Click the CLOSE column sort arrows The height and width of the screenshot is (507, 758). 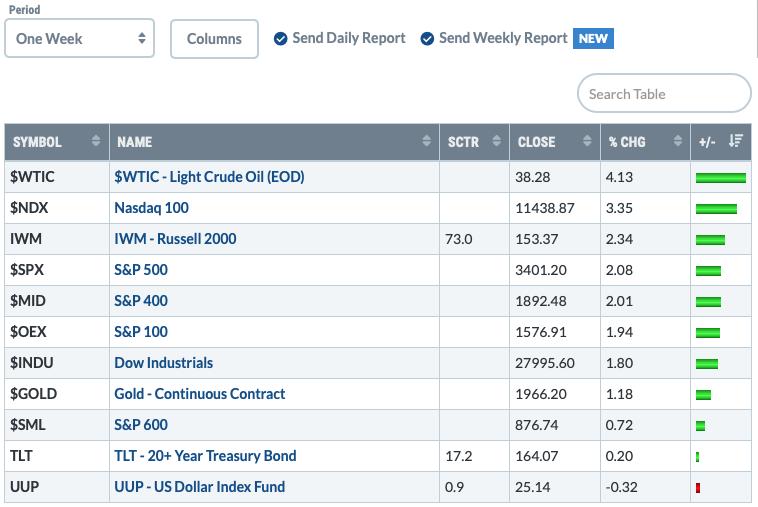tap(587, 141)
